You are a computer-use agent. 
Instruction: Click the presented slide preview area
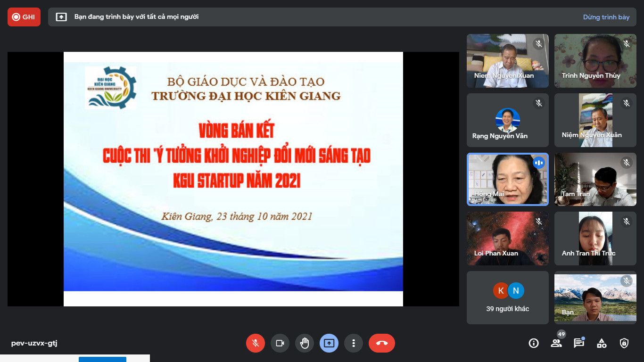click(x=233, y=179)
